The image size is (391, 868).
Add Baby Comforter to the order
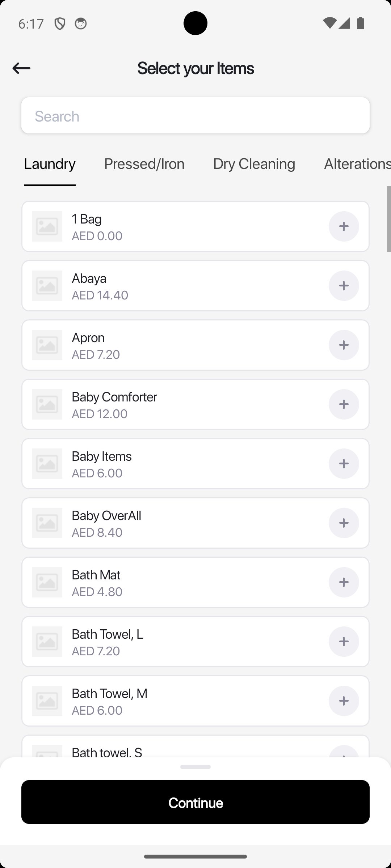[x=344, y=404]
